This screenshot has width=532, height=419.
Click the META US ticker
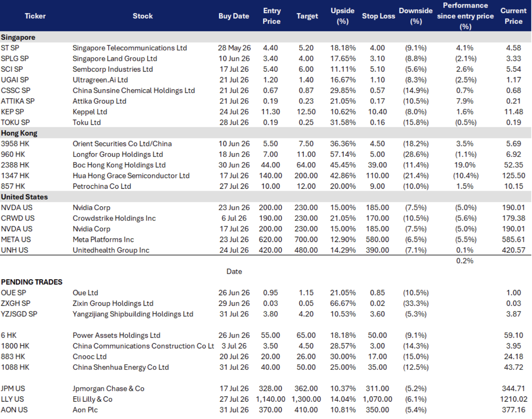[16, 239]
